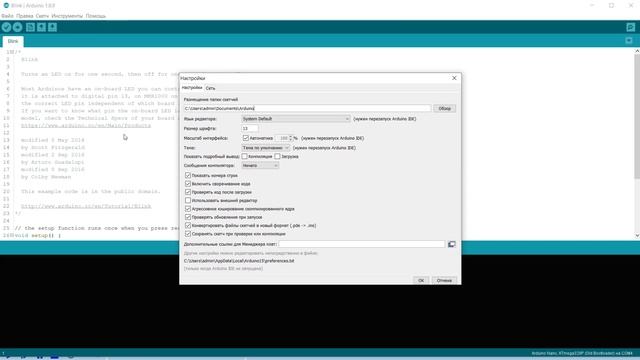The width and height of the screenshot is (640, 360).
Task: Click the Отмена cancel button
Action: tap(444, 280)
